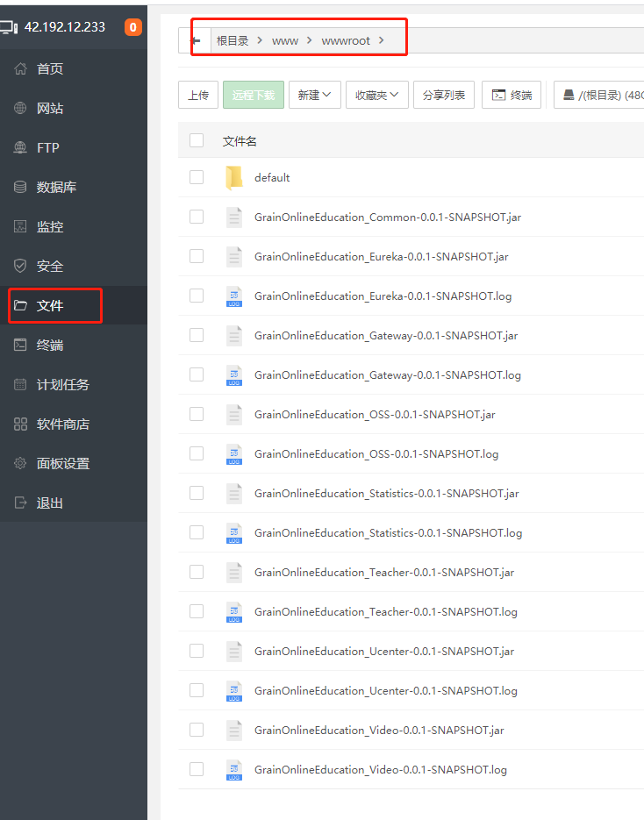Image resolution: width=644 pixels, height=820 pixels.
Task: Click the disk icon beside /(根目录)
Action: click(x=569, y=95)
